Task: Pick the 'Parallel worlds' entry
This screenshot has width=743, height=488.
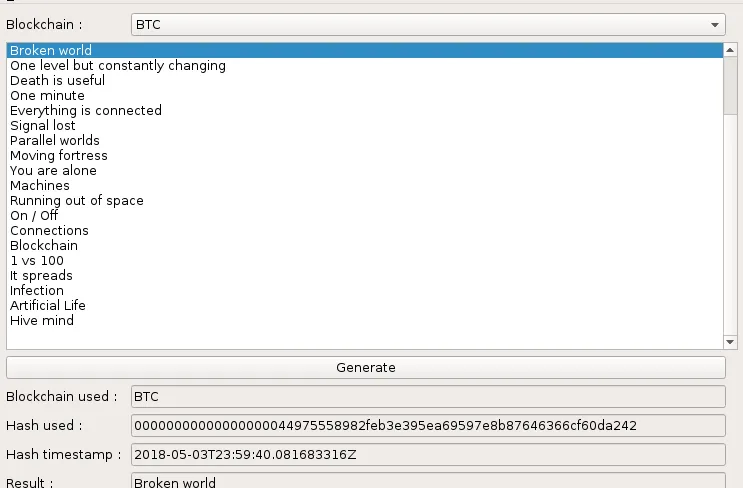Action: [x=365, y=141]
